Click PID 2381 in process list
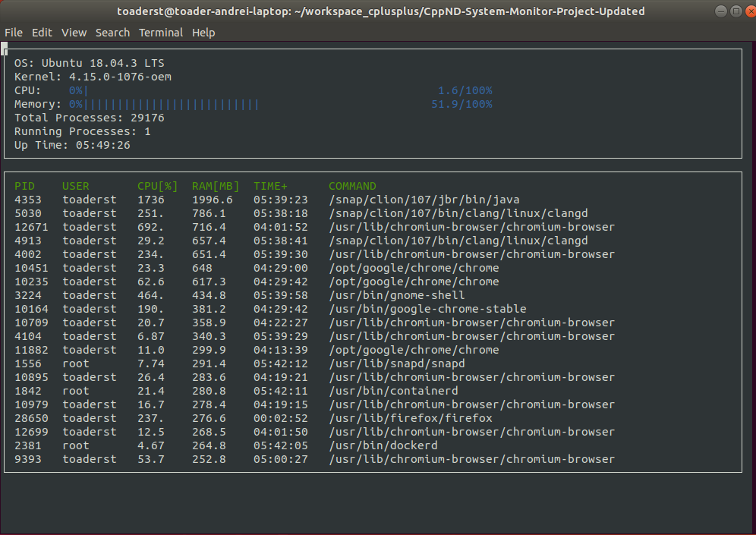The image size is (756, 535). click(x=28, y=445)
